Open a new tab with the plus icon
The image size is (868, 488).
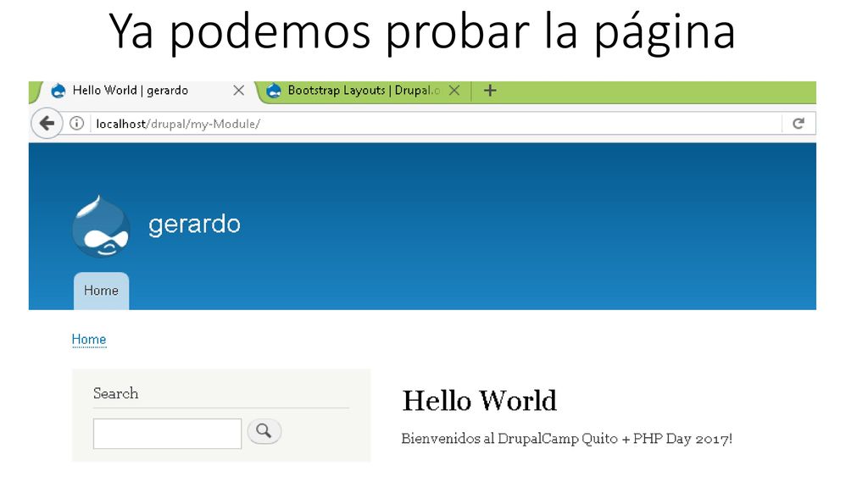(x=490, y=90)
